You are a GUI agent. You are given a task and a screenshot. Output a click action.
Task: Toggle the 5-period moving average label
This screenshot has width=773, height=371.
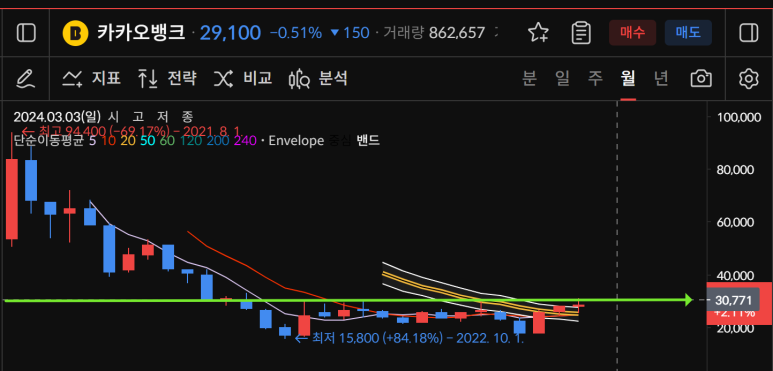coord(93,141)
